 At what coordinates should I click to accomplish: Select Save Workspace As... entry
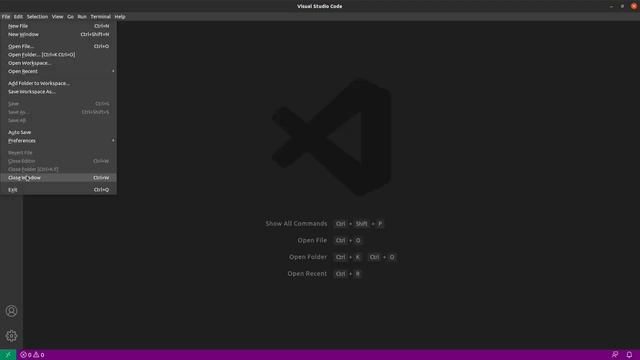click(58, 91)
